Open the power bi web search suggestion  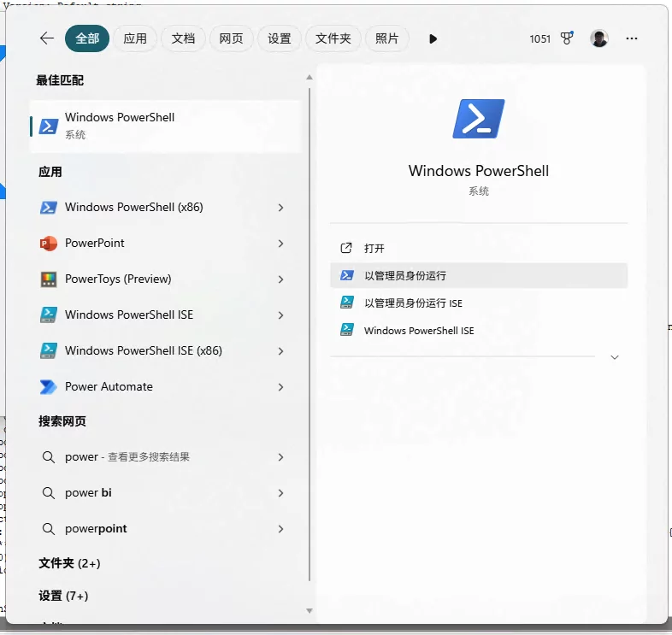[88, 493]
